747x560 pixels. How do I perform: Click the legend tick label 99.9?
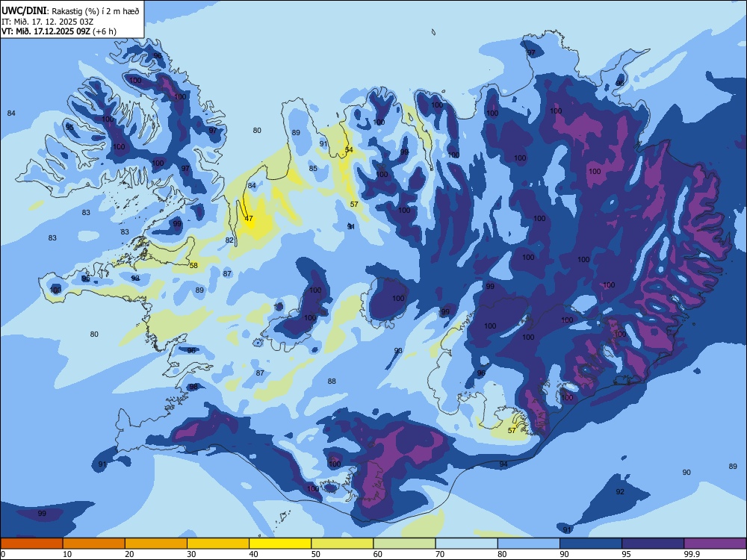[x=691, y=554]
